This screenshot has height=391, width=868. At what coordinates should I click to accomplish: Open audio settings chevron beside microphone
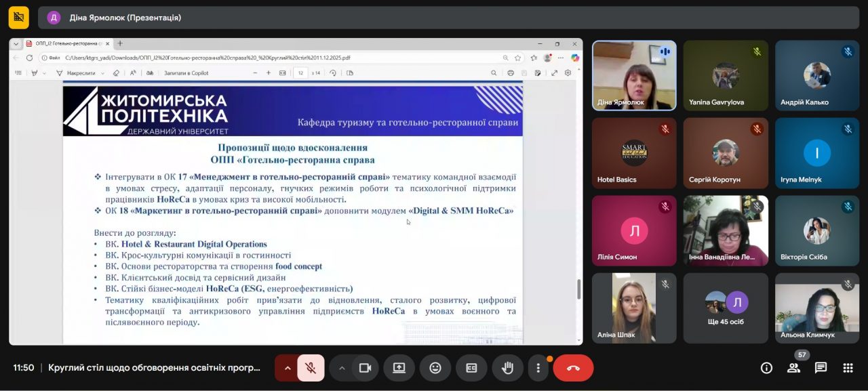pos(288,368)
